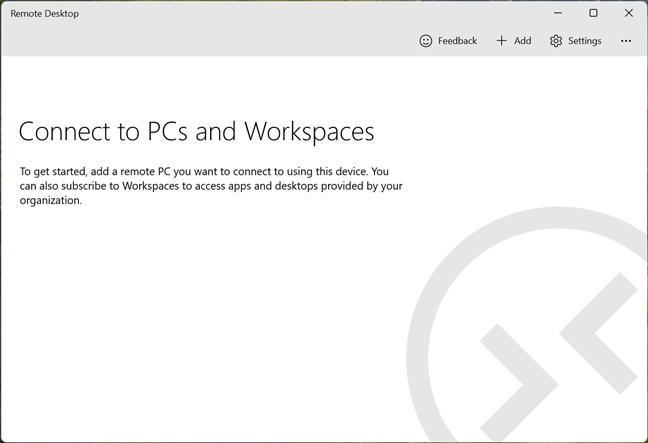Image resolution: width=648 pixels, height=443 pixels.
Task: Click the Add plus icon
Action: [502, 41]
